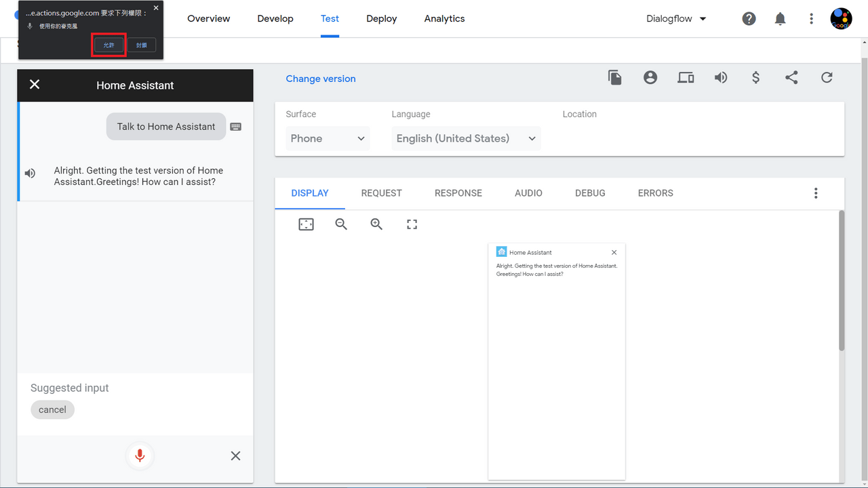Click the 'Alright. Getting the test version' response text
This screenshot has width=868, height=488.
click(138, 176)
